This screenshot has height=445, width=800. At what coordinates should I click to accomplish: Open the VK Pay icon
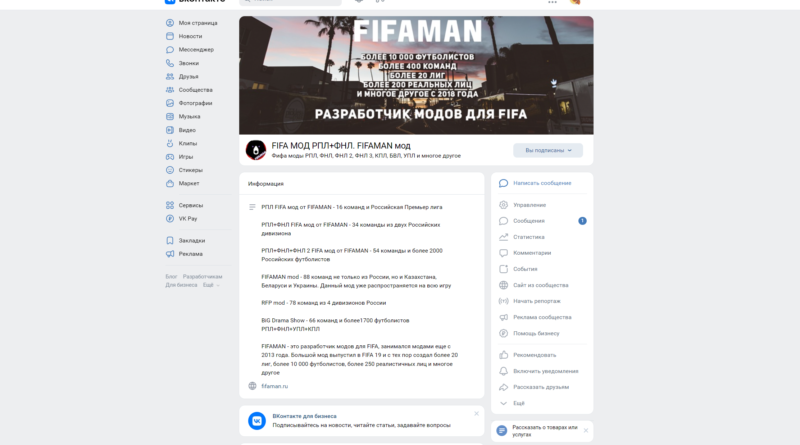[x=170, y=218]
